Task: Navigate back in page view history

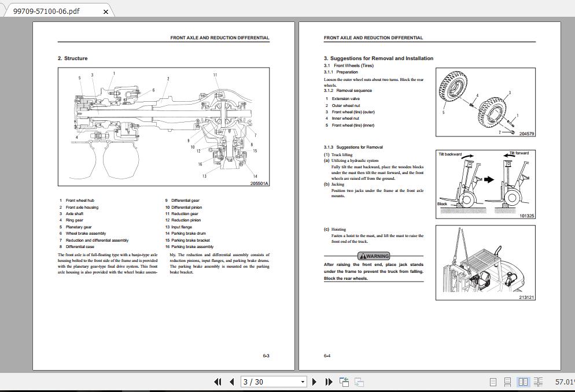Action: (344, 382)
